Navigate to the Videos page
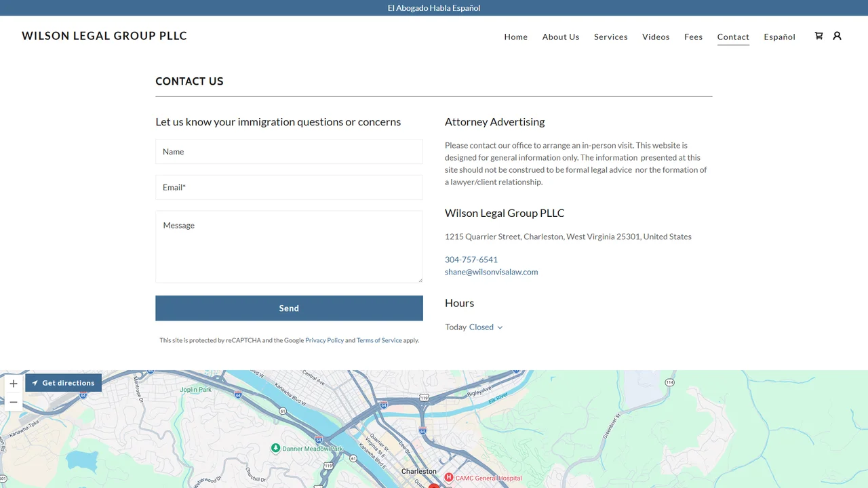This screenshot has width=868, height=488. click(656, 37)
